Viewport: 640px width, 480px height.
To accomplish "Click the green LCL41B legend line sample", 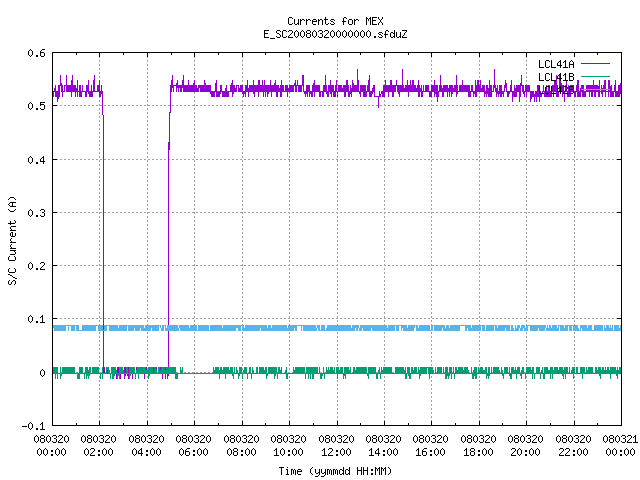I will (x=595, y=77).
